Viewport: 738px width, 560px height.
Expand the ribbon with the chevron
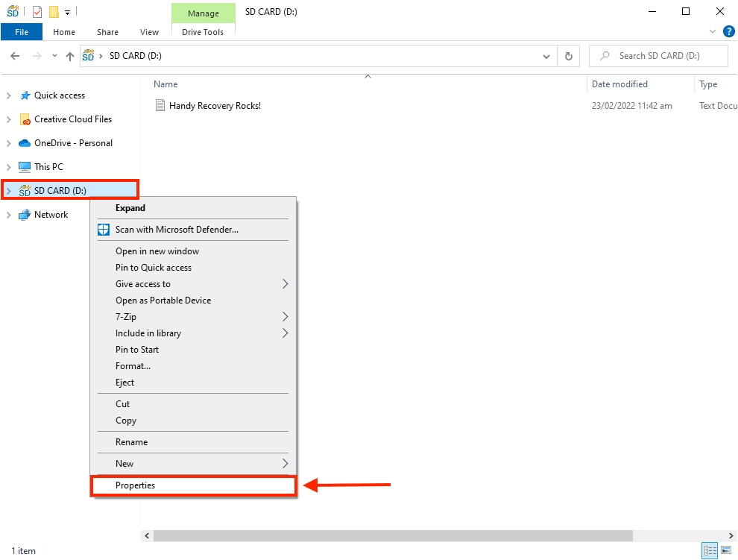(713, 31)
